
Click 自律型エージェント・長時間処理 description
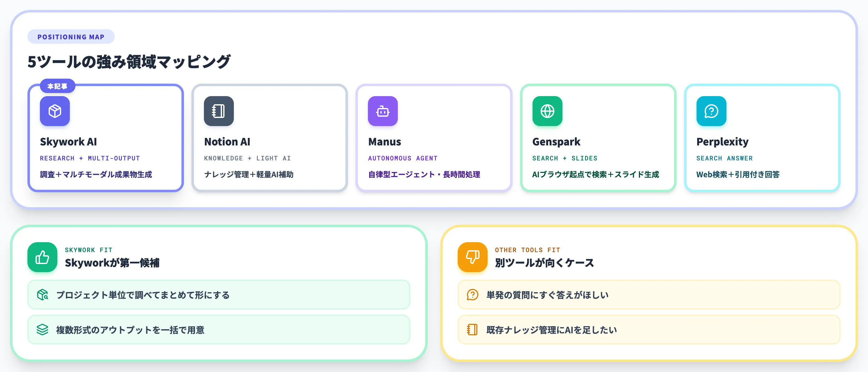(x=424, y=174)
